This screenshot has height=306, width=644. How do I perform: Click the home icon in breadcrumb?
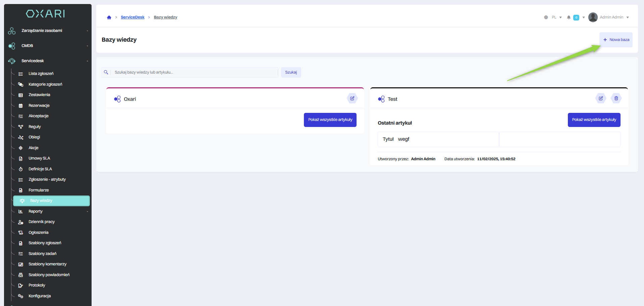109,17
